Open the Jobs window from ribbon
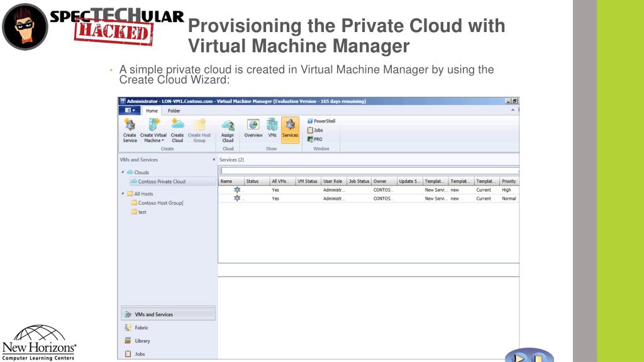Image resolution: width=644 pixels, height=362 pixels. (x=315, y=130)
